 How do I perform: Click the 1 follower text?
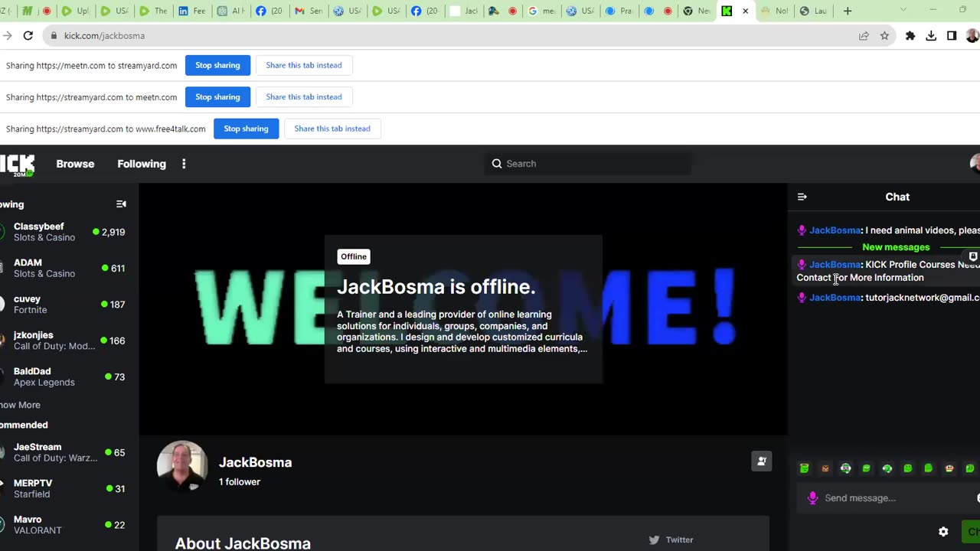coord(240,481)
